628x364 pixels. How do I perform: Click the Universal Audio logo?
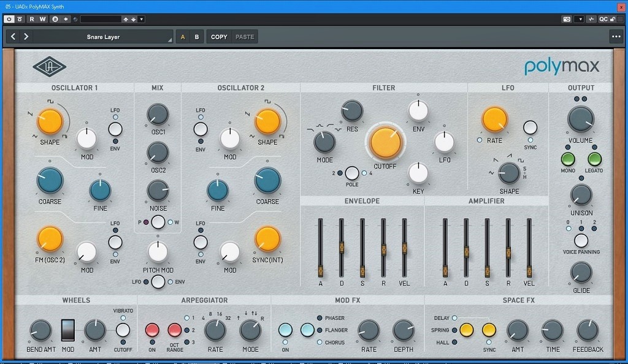coord(49,66)
